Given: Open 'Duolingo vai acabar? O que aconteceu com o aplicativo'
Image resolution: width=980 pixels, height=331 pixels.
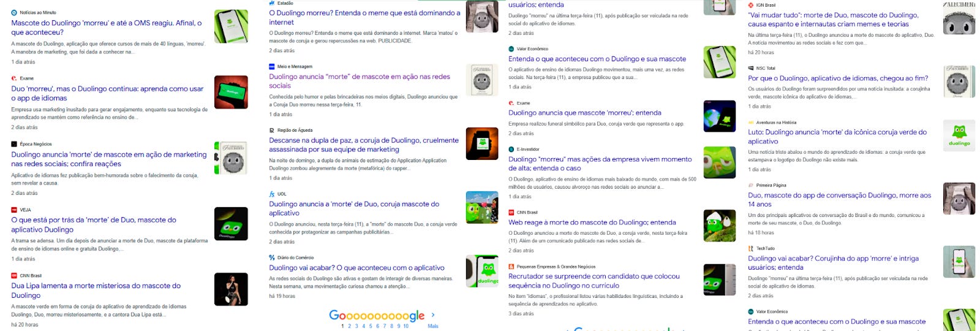Looking at the screenshot, I should click(356, 268).
